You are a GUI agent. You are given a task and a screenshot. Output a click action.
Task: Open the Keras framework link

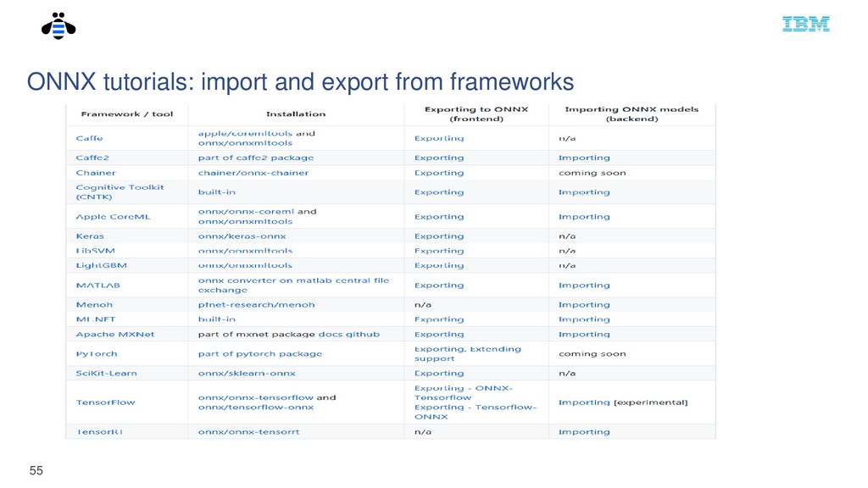[90, 236]
